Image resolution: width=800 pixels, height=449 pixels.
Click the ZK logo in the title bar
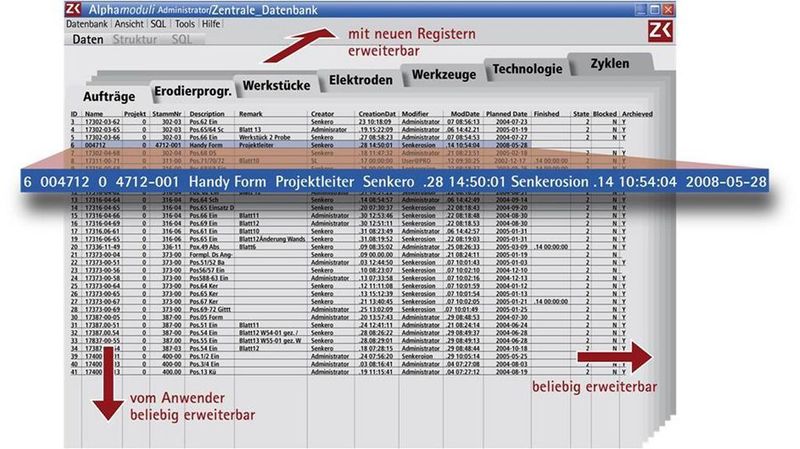coord(73,9)
